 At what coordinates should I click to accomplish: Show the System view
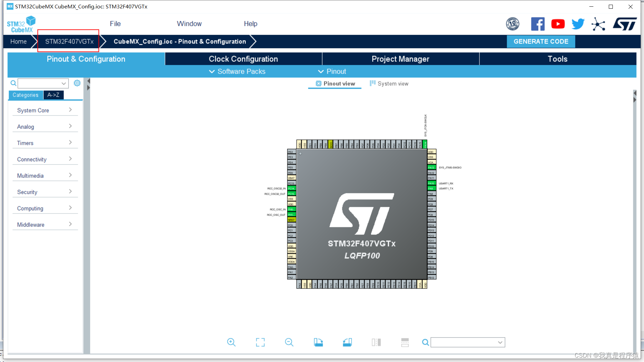(389, 83)
